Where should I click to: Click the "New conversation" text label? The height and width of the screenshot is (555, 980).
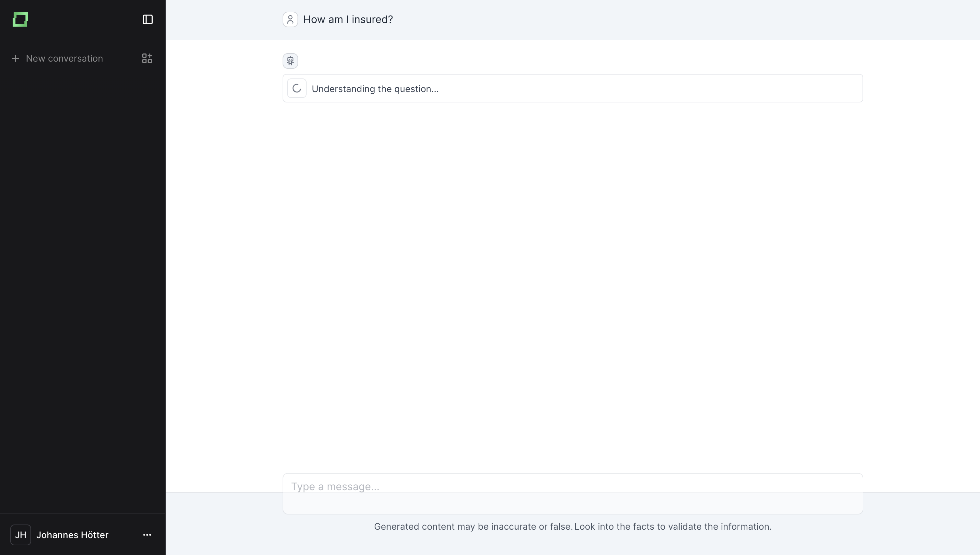coord(64,58)
